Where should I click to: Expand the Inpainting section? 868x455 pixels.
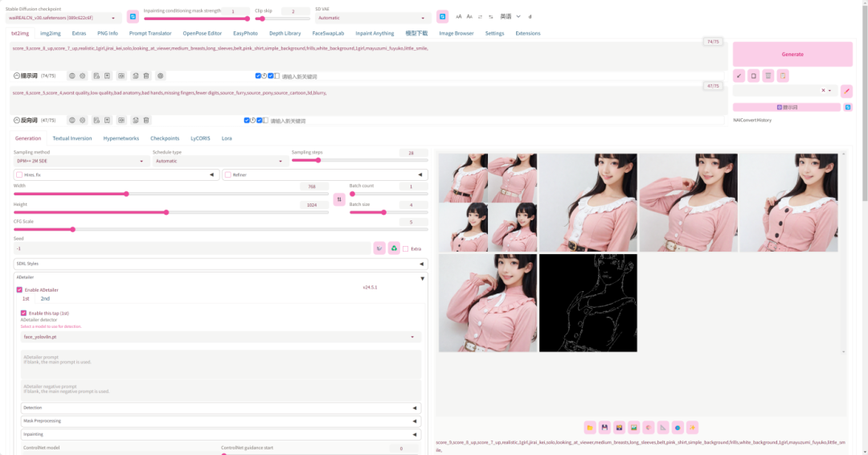(x=220, y=435)
